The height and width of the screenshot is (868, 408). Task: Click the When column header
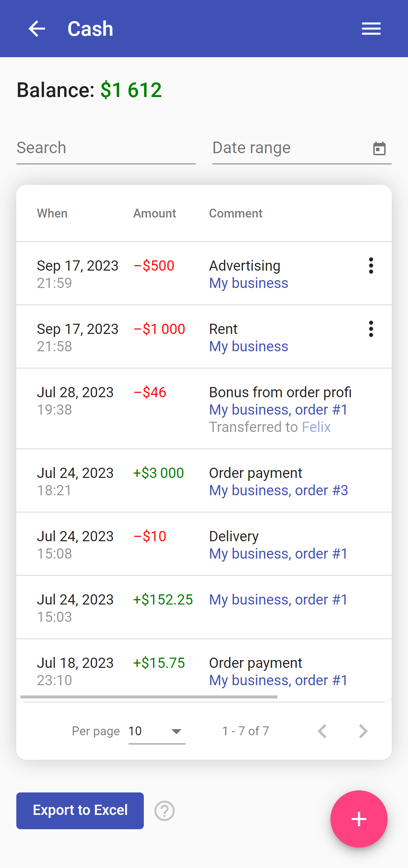pos(52,213)
